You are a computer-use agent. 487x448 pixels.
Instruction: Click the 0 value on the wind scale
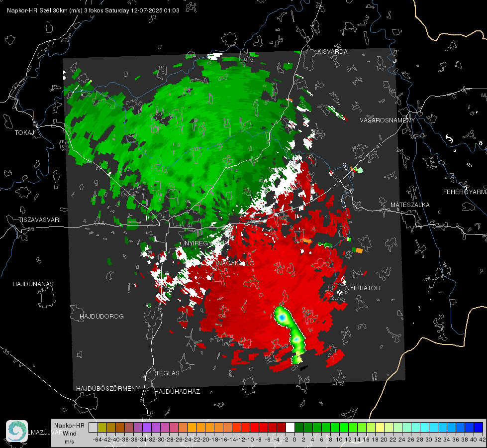[294, 440]
